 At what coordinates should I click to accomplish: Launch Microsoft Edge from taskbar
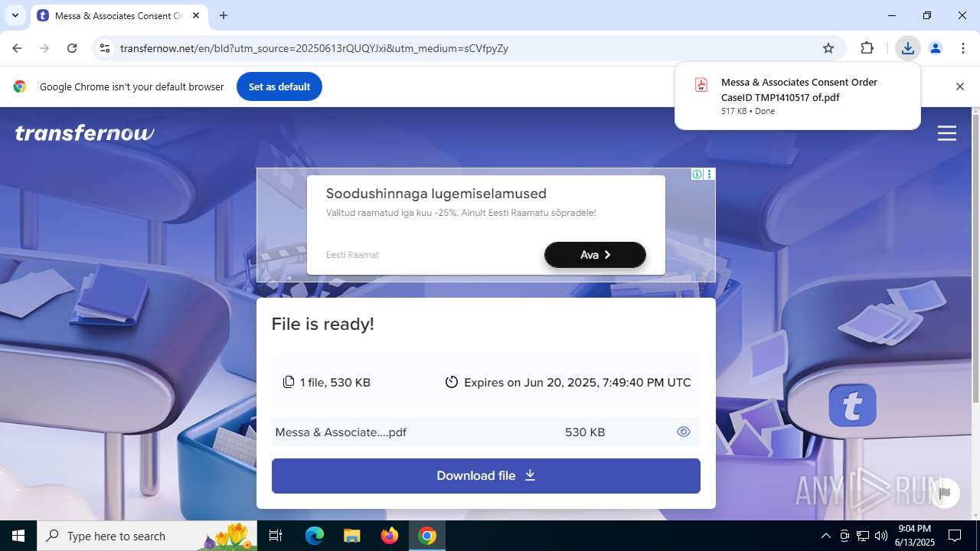(x=315, y=536)
